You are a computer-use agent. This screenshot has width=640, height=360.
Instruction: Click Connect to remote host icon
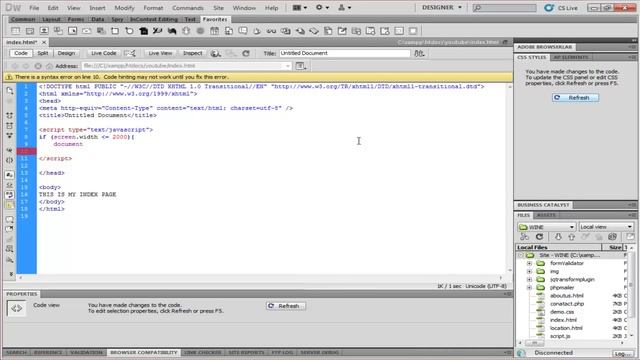pos(524,237)
